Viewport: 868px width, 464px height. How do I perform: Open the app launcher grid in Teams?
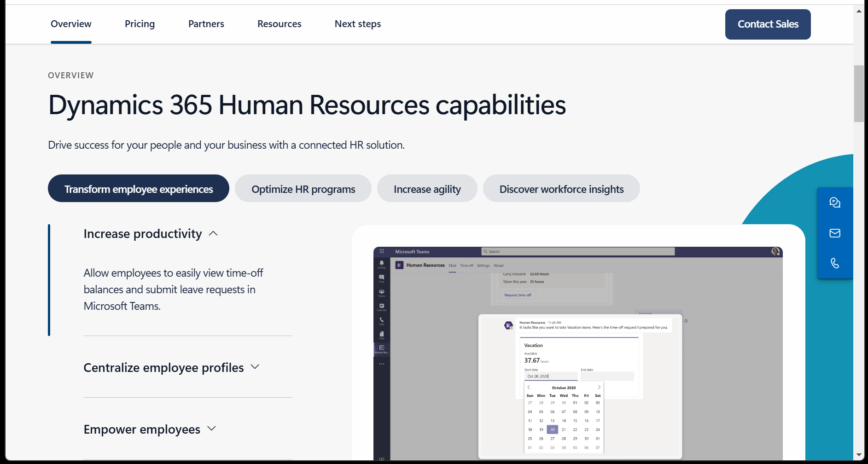tap(381, 251)
